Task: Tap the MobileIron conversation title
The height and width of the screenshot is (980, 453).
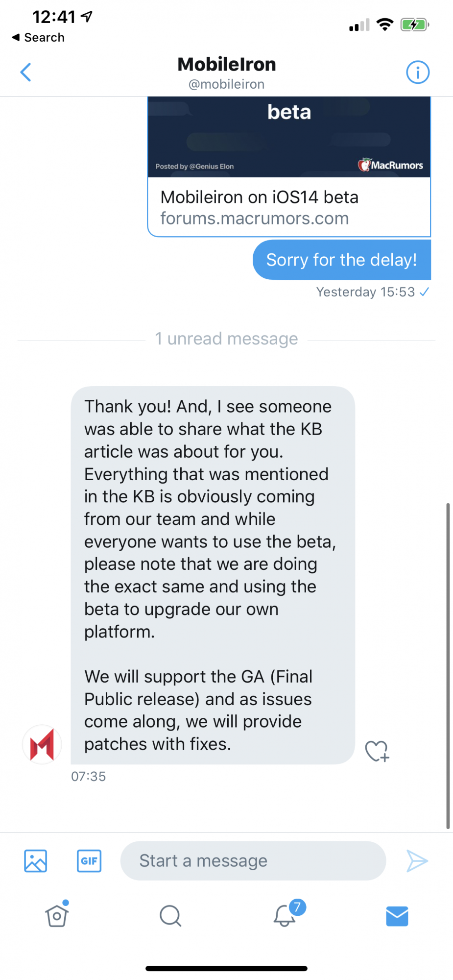Action: pyautogui.click(x=227, y=65)
